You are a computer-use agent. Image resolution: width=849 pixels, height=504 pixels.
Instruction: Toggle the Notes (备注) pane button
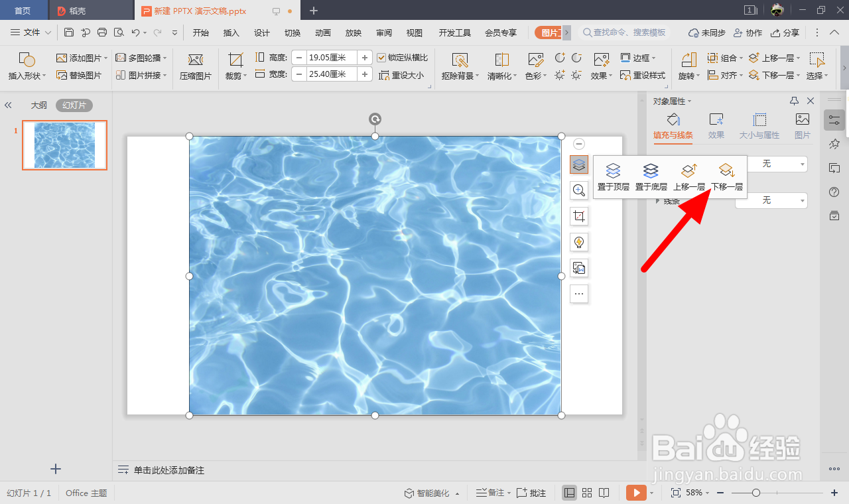[x=493, y=493]
